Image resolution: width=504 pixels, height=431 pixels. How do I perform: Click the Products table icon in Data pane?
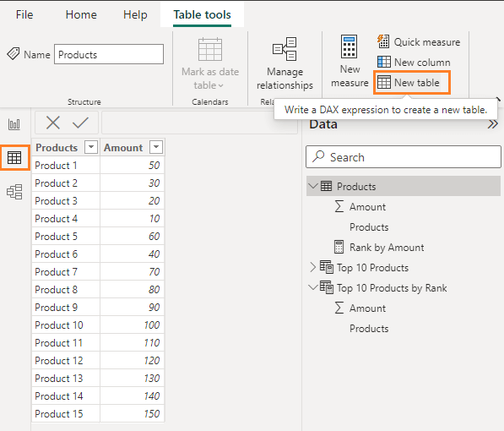pos(326,186)
